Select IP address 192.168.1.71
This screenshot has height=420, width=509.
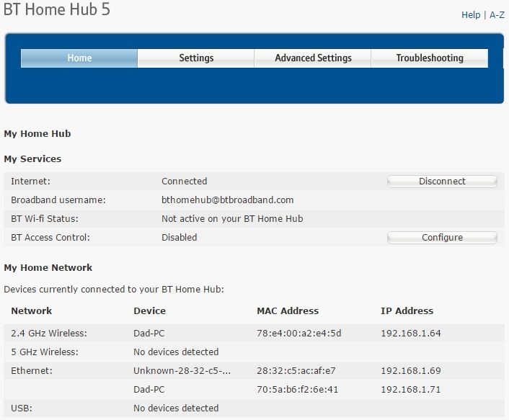[411, 390]
